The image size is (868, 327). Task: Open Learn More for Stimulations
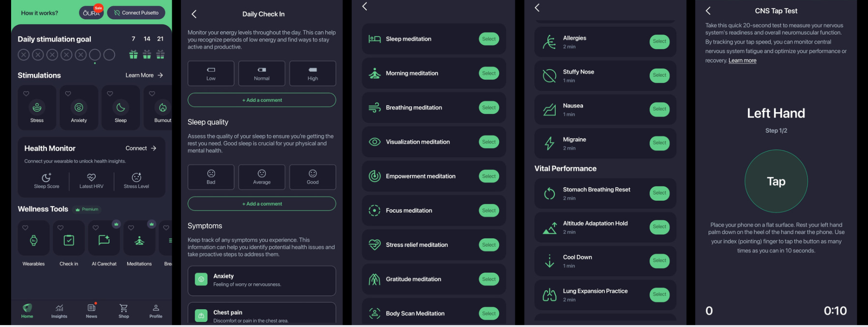(144, 75)
